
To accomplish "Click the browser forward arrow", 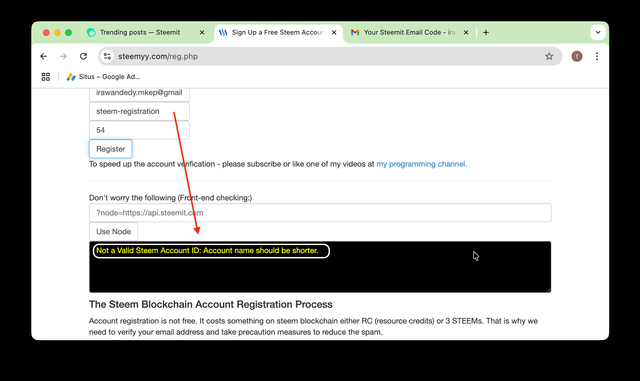I will coord(63,56).
